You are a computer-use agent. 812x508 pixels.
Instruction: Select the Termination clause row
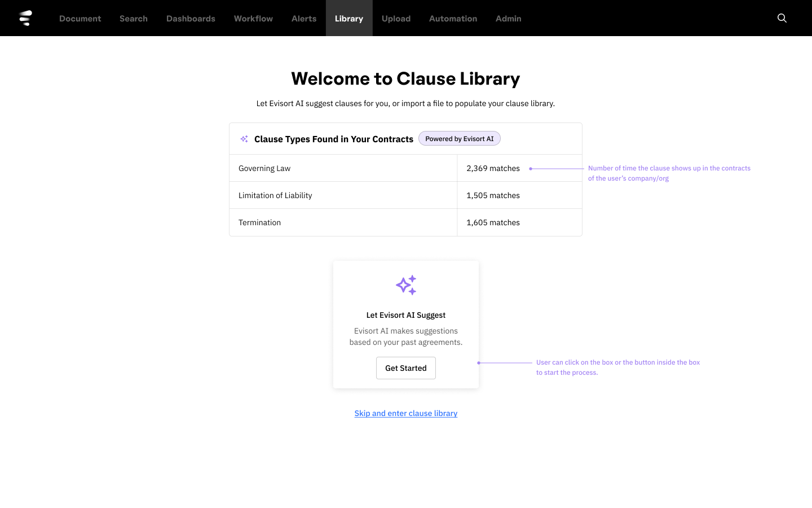[343, 222]
